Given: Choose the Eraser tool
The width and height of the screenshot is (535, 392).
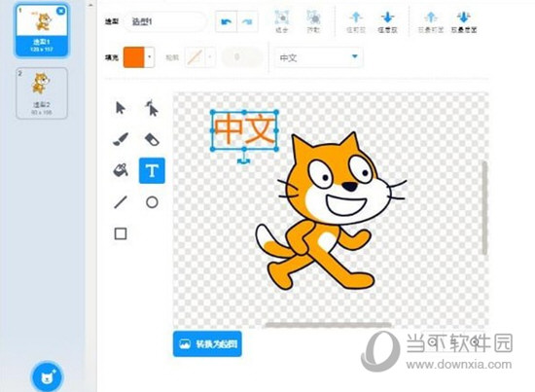Looking at the screenshot, I should click(152, 139).
